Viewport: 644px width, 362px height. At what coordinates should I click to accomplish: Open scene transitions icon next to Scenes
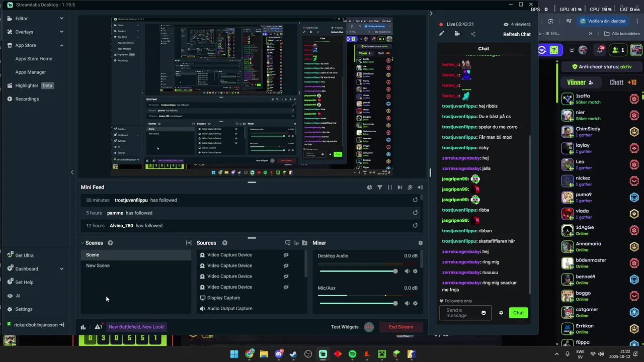click(x=189, y=243)
